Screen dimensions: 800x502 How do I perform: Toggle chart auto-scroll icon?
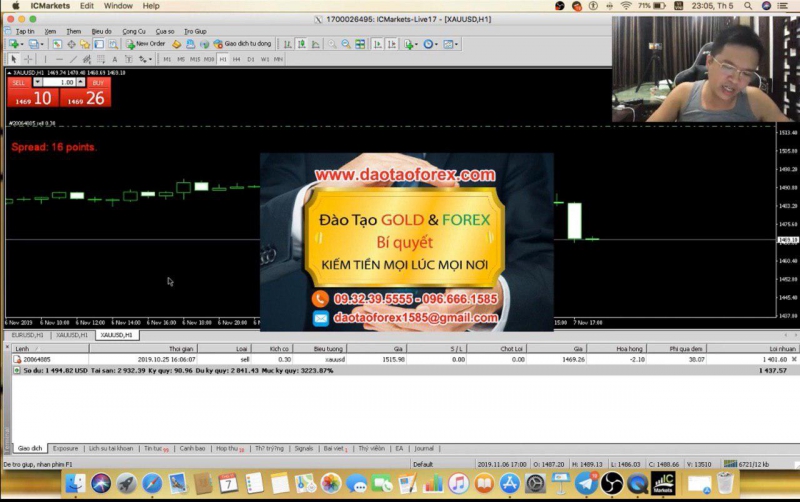point(378,44)
